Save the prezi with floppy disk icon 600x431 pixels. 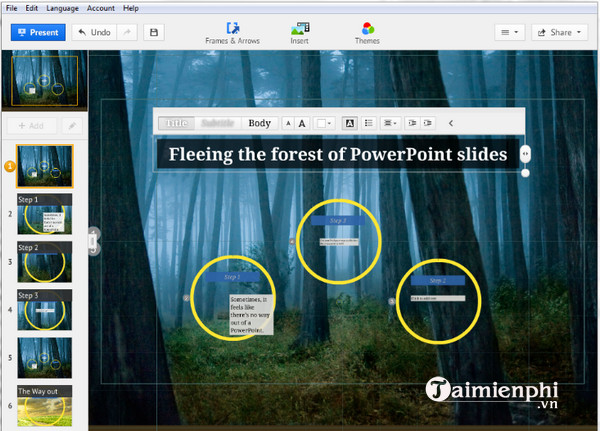pyautogui.click(x=154, y=33)
